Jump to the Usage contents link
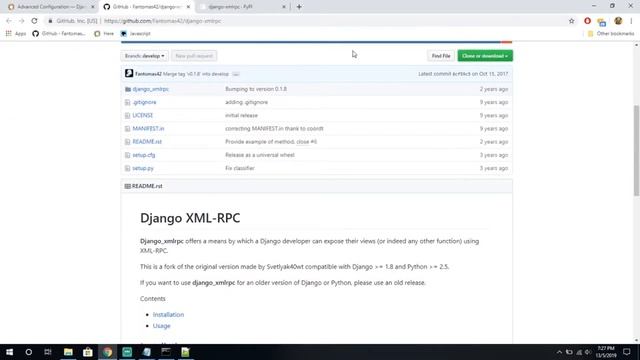Screen dimensions: 640x360 [162, 326]
